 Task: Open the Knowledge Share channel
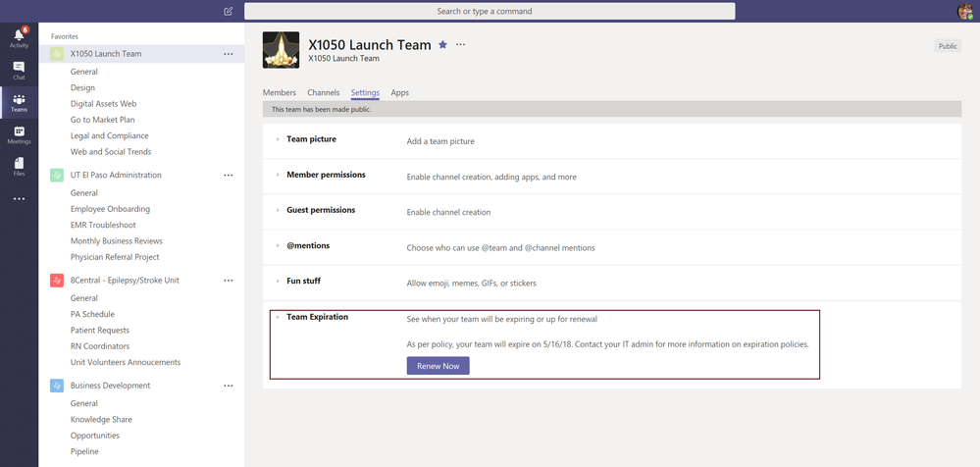(x=101, y=420)
